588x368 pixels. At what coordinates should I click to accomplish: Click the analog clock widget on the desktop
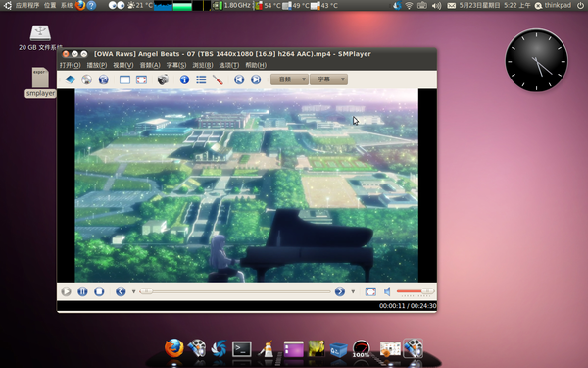click(x=536, y=61)
